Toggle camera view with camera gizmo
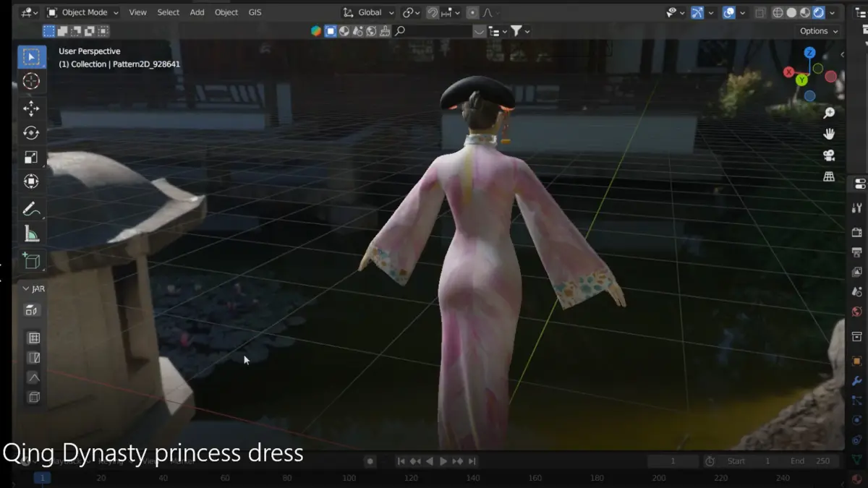868x488 pixels. pyautogui.click(x=829, y=155)
